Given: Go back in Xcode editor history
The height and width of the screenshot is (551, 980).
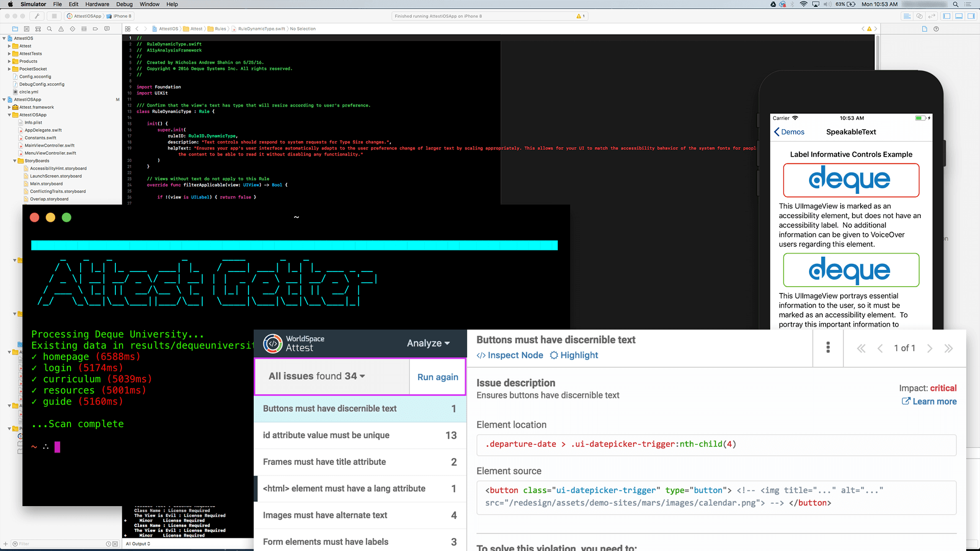Looking at the screenshot, I should [137, 29].
